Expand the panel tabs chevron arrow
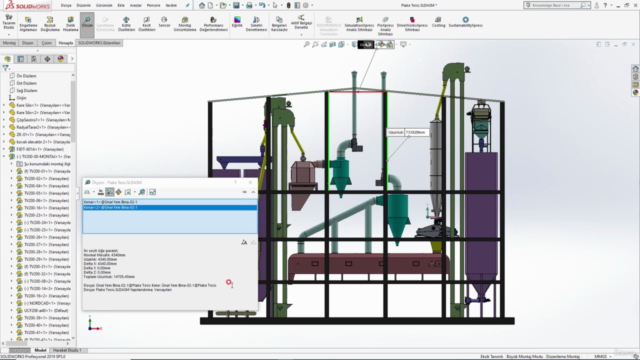This screenshot has height=360, width=640. 72,59
